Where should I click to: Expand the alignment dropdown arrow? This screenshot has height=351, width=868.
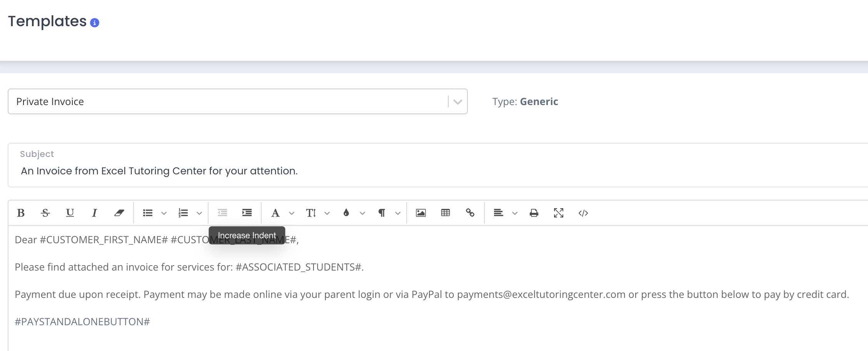point(515,213)
